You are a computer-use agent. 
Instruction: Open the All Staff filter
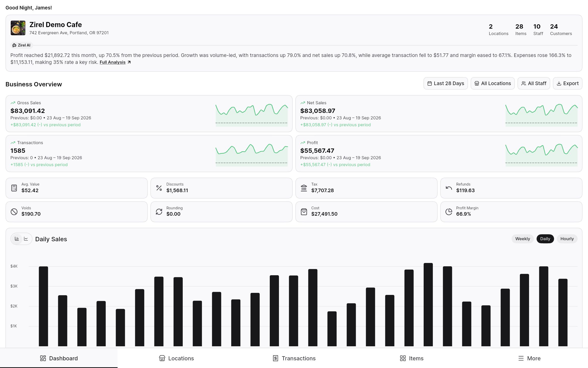click(534, 83)
